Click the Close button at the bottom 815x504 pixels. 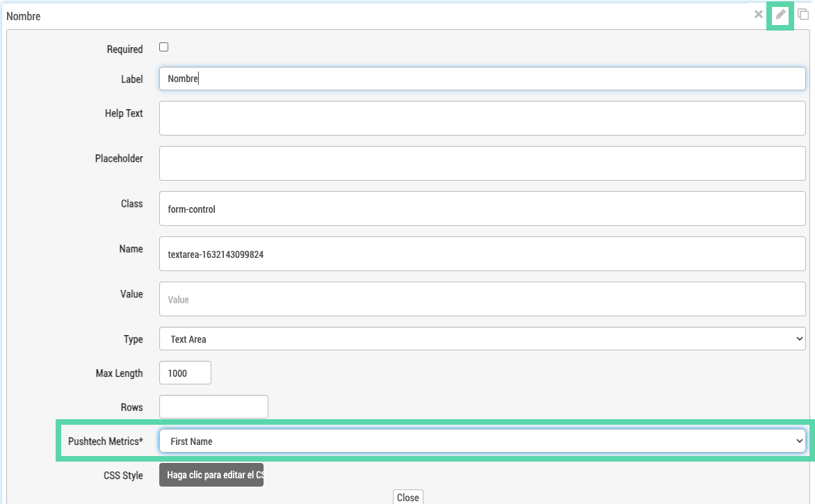tap(408, 497)
